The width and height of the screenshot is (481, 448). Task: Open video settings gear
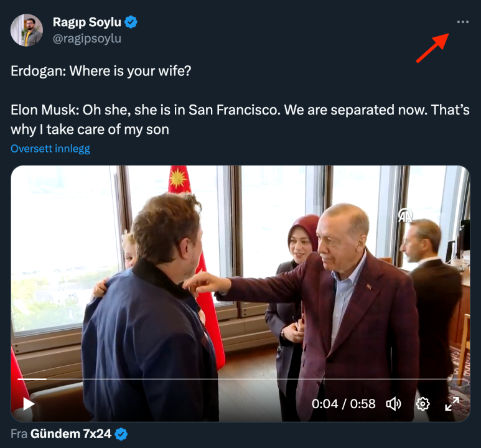point(423,404)
